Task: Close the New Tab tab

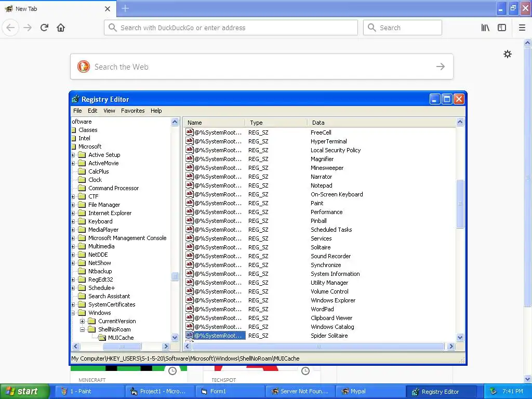Action: pos(108,9)
